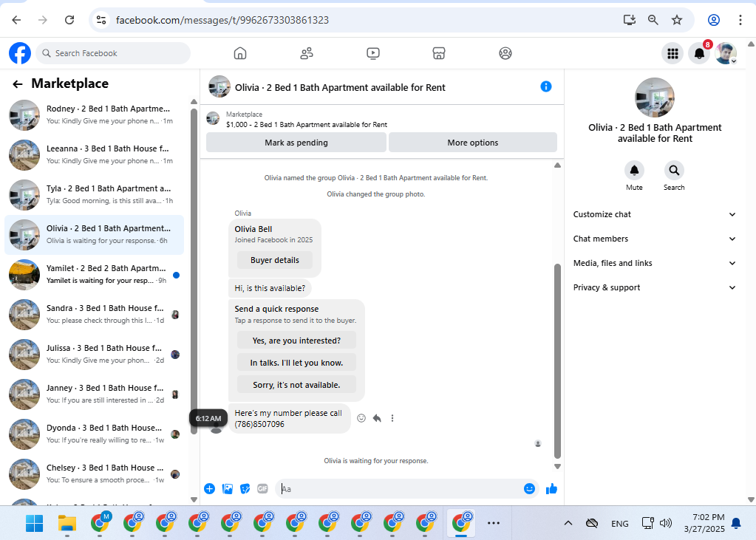Viewport: 756px width, 540px height.
Task: Open the clock showing 7:02 PM
Action: [704, 523]
